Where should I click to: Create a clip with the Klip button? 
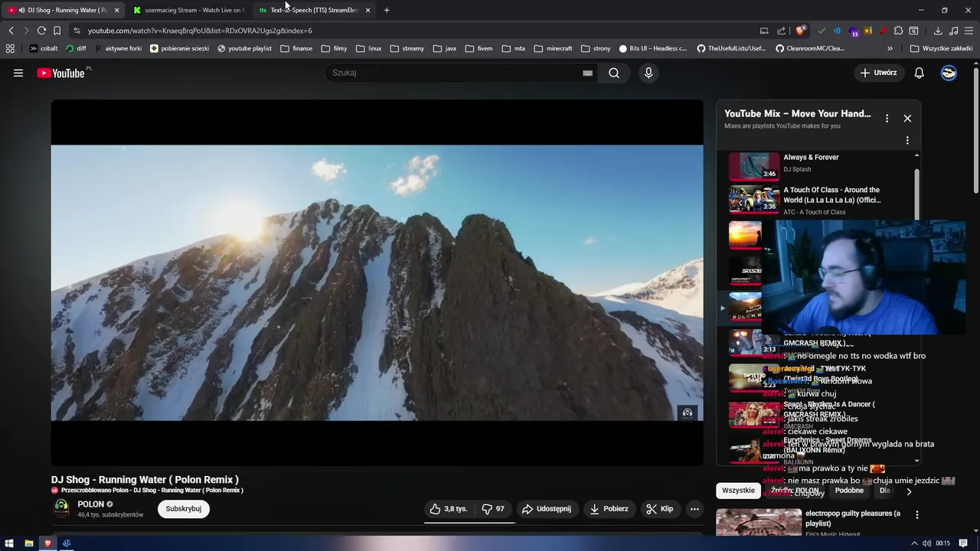coord(659,509)
